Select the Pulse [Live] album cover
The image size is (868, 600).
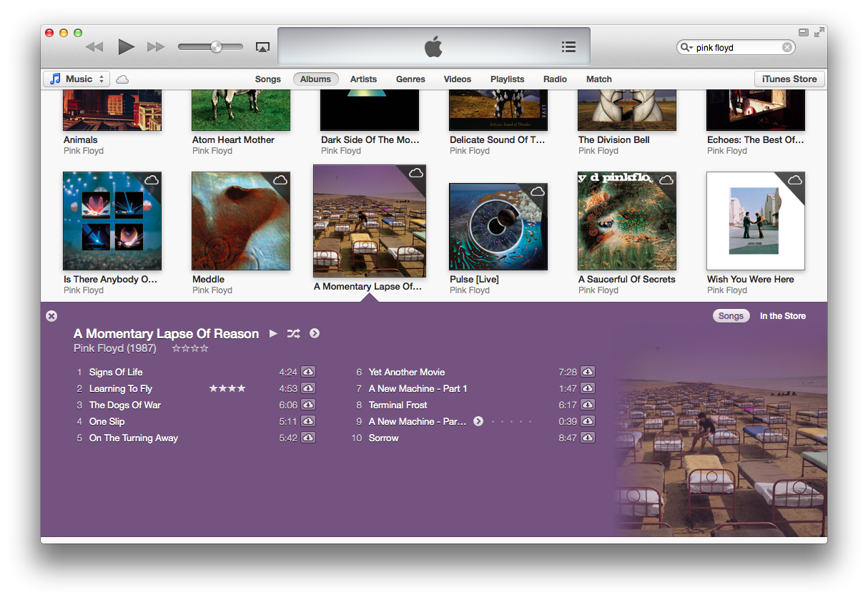498,227
